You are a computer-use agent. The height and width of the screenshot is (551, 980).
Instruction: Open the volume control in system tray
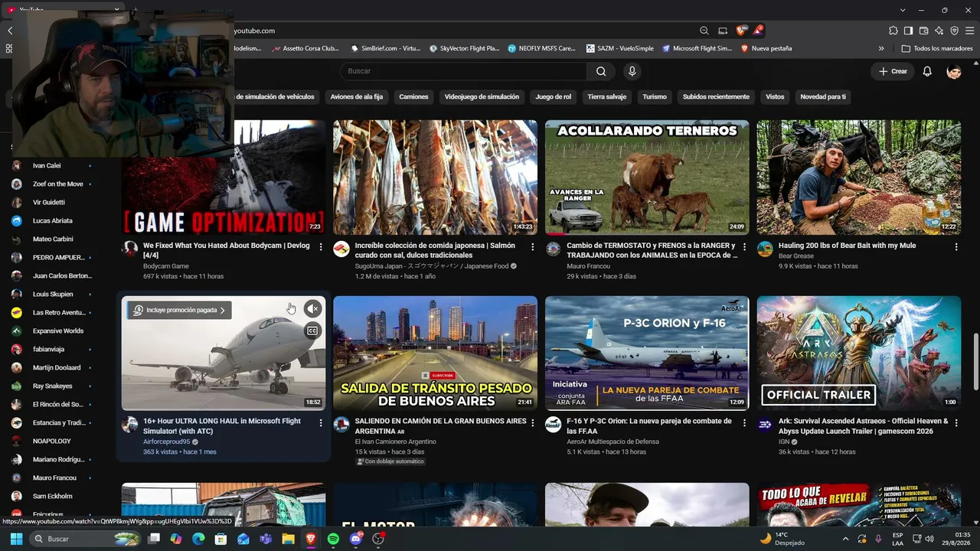930,539
